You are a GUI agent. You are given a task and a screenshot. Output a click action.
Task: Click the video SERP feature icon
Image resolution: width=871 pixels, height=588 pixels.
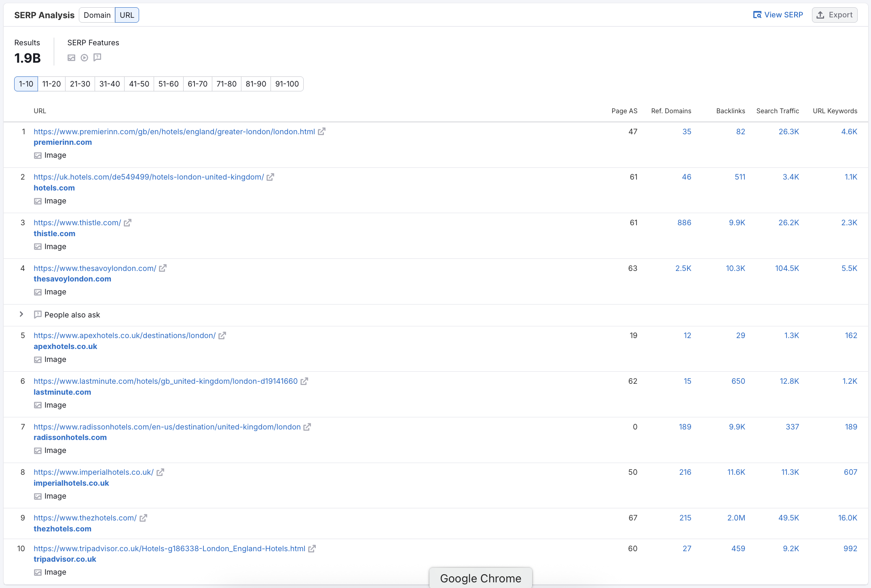tap(84, 58)
